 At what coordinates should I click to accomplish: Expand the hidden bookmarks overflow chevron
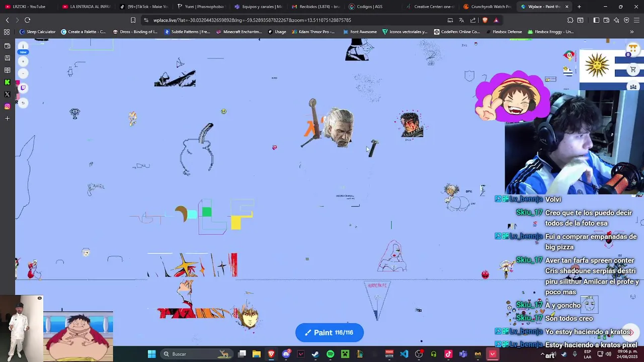(632, 32)
